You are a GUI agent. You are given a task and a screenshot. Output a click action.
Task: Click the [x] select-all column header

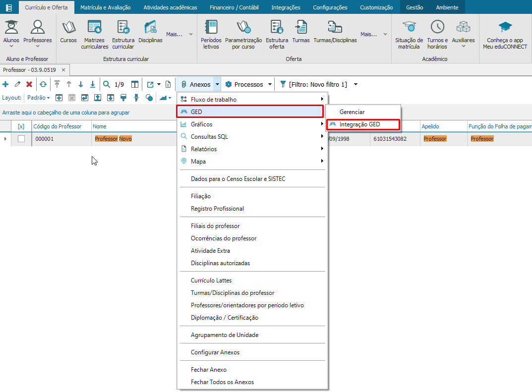21,126
